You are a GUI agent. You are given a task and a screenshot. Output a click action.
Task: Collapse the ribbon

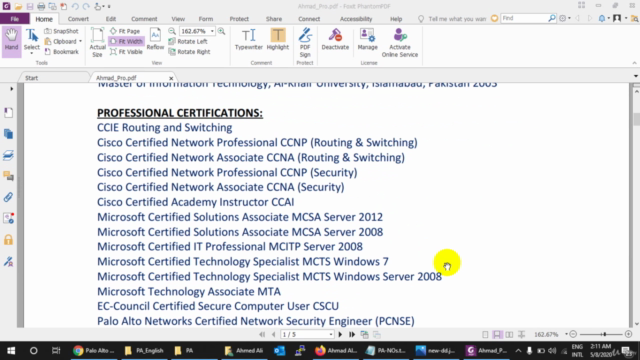pos(634,63)
